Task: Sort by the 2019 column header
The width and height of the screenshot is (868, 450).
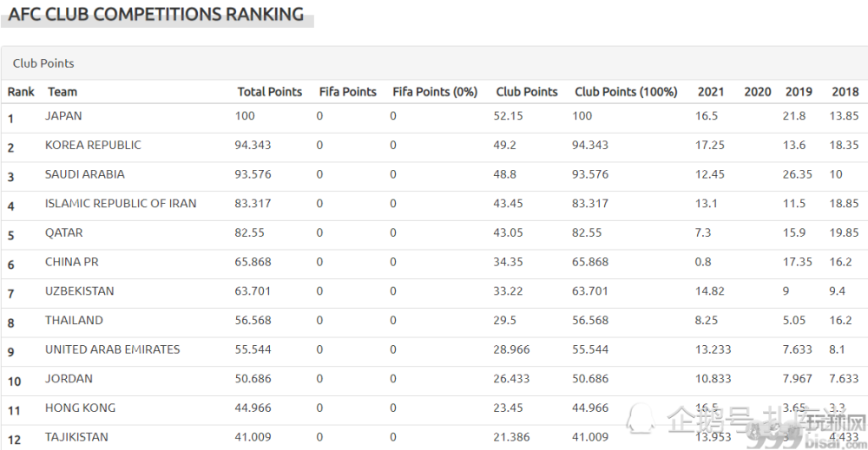Action: tap(799, 92)
